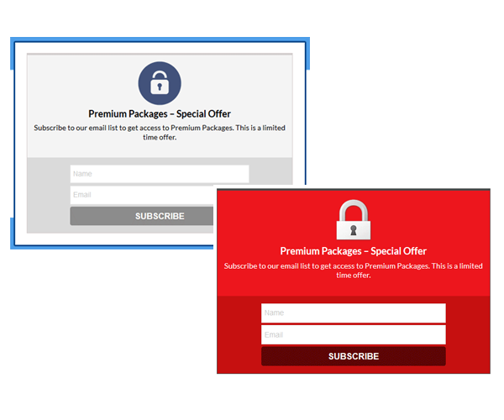The image size is (504, 420).
Task: Click the Name field in the gray form
Action: click(x=160, y=174)
